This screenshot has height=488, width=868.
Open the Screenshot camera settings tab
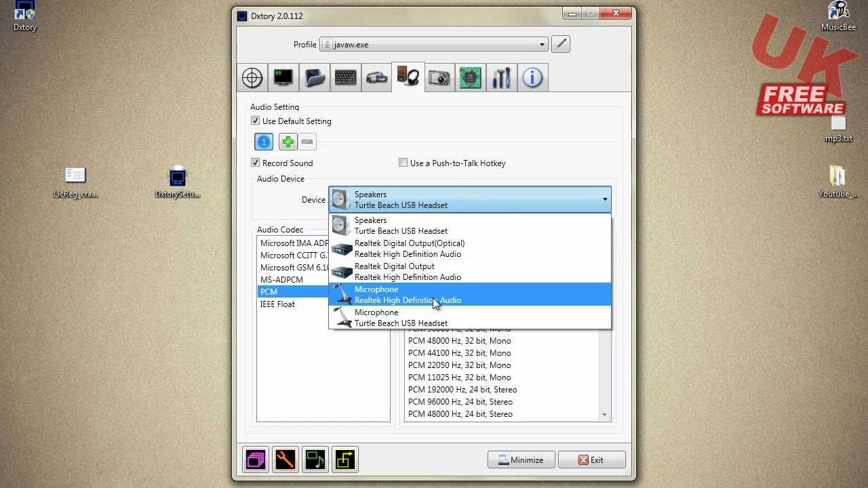(x=439, y=78)
